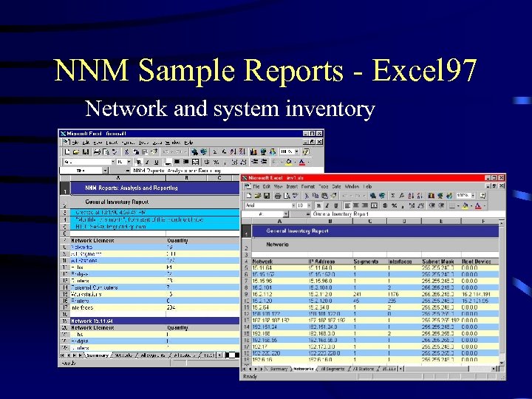Click Print icon in inv1.xls window

(x=278, y=196)
